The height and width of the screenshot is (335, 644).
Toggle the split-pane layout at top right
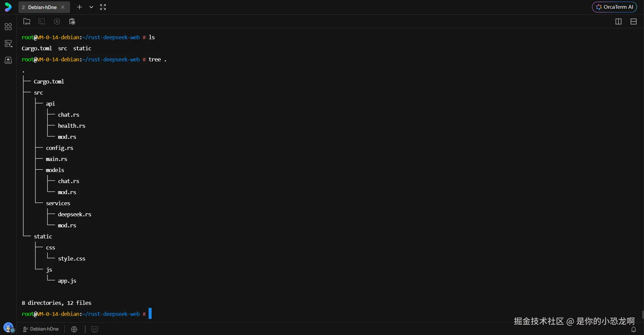[x=618, y=21]
